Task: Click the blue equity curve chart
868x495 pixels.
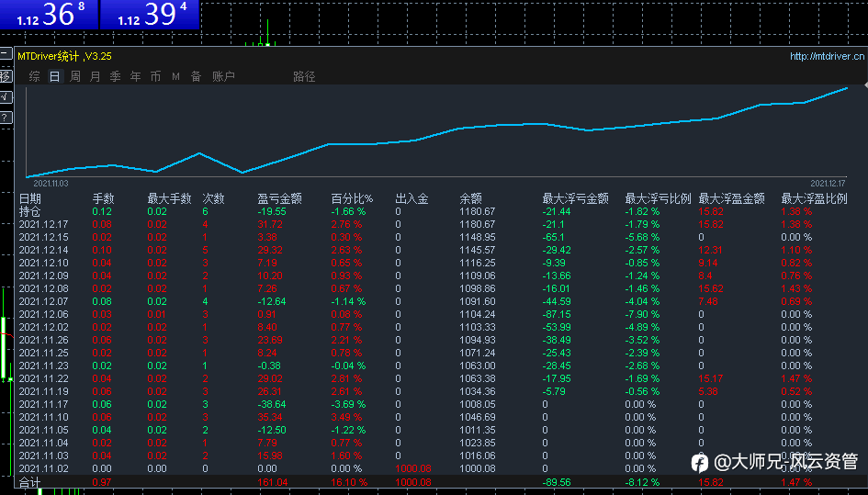Action: (x=436, y=132)
